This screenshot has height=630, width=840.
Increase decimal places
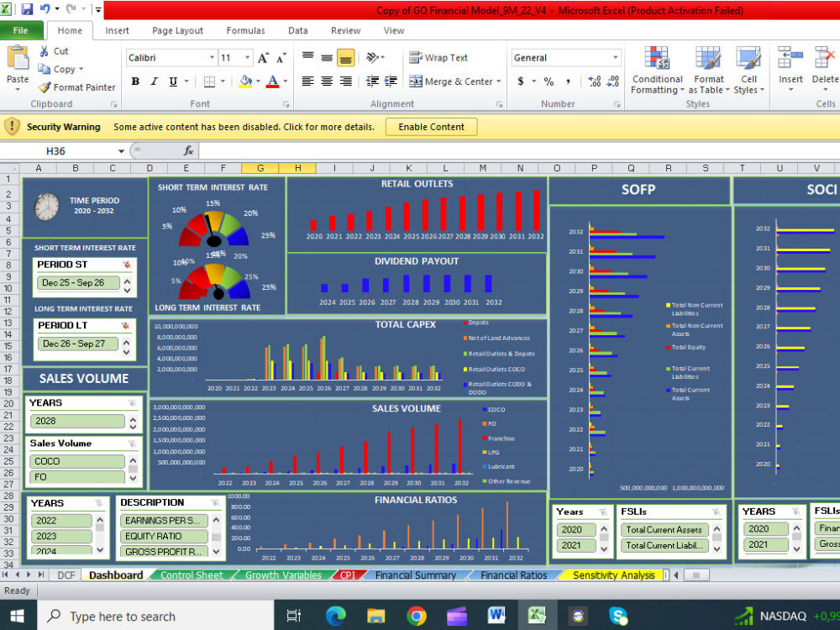click(x=594, y=81)
